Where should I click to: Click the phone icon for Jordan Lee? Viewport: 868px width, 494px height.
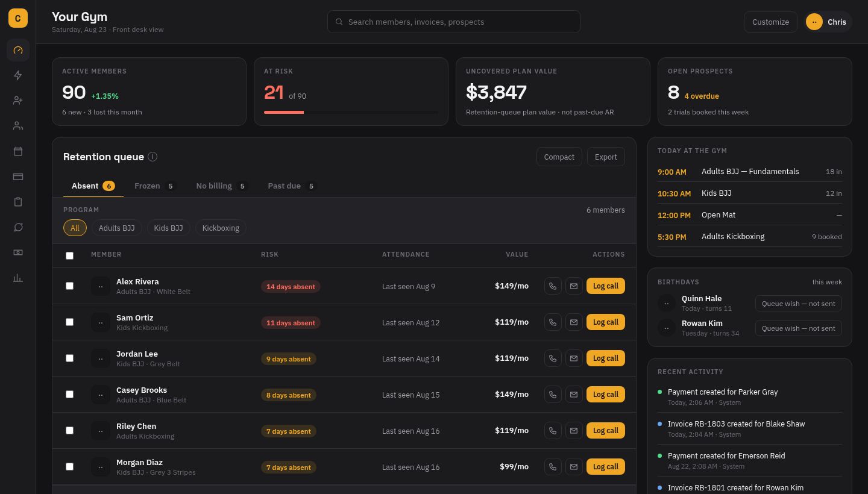553,358
